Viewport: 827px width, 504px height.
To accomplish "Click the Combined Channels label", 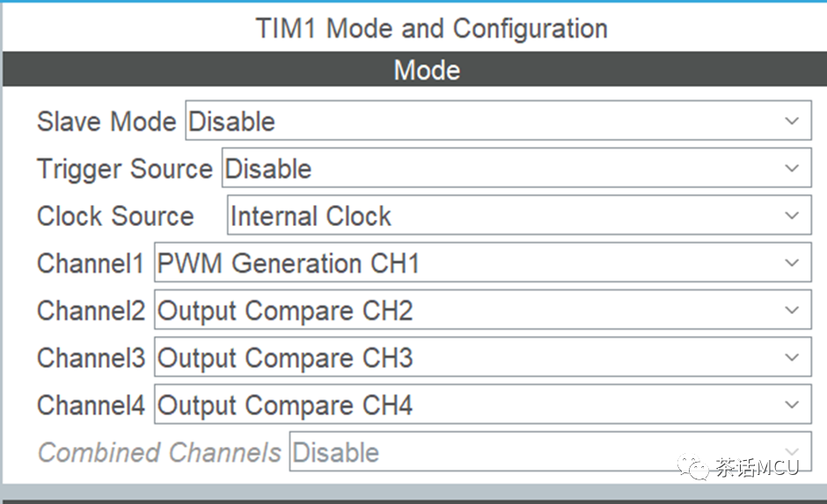I will [159, 453].
